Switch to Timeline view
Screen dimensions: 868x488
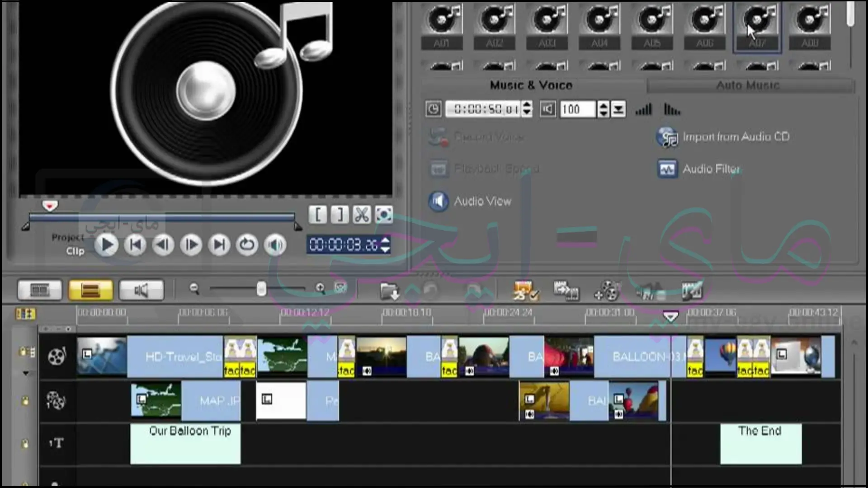click(90, 290)
